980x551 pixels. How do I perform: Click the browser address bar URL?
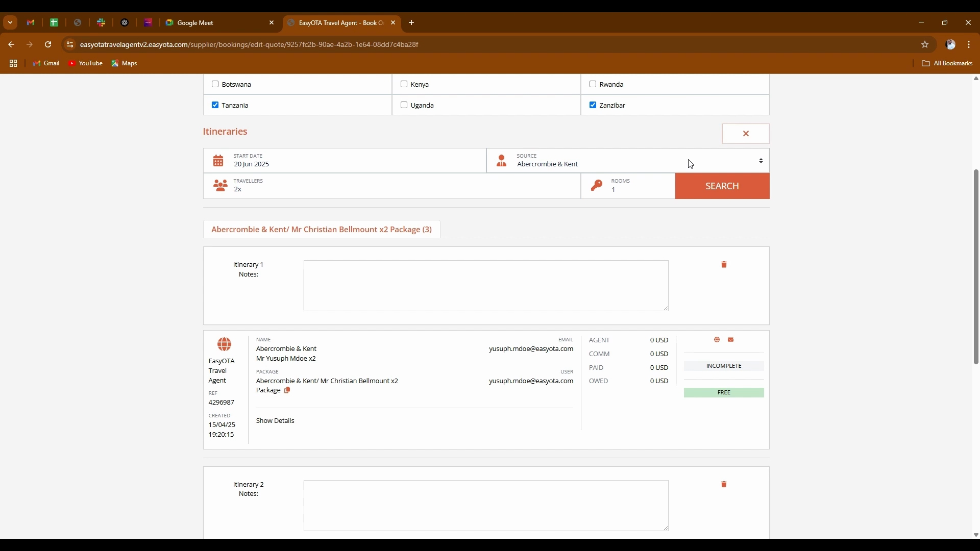[249, 44]
